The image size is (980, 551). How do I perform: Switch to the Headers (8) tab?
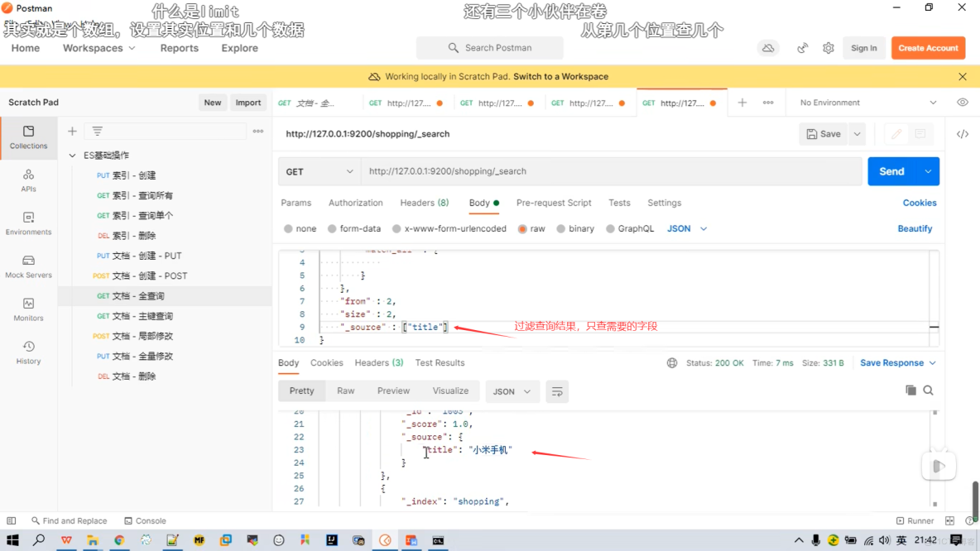coord(424,203)
